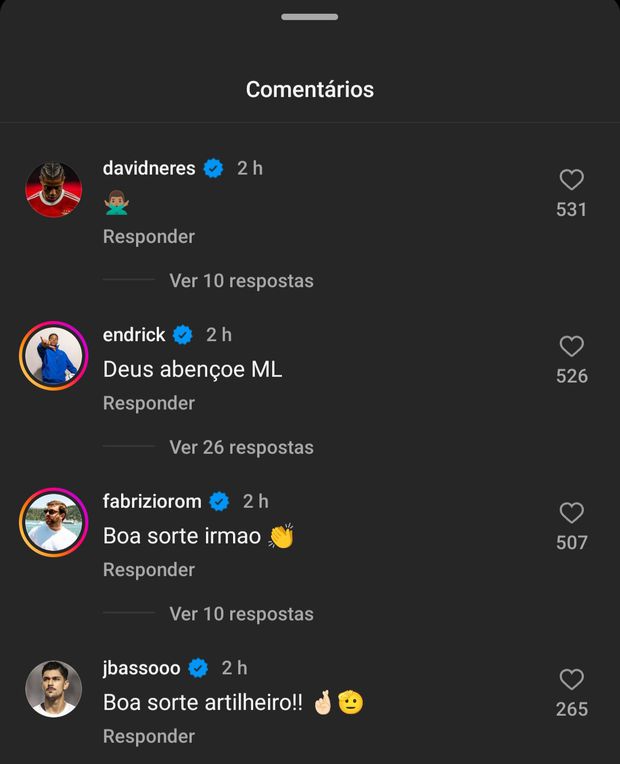Screen dimensions: 620x764
Task: Tap the heart on jbassooo's comment
Action: (x=571, y=680)
